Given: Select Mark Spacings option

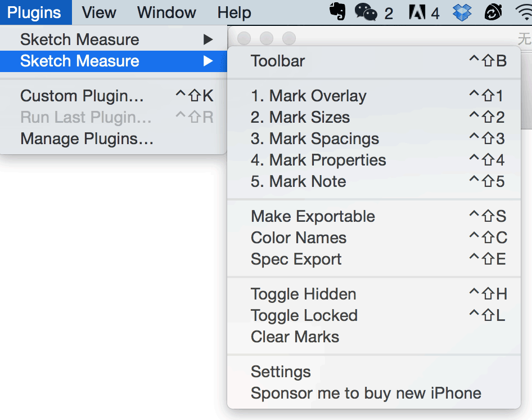Looking at the screenshot, I should pyautogui.click(x=315, y=138).
